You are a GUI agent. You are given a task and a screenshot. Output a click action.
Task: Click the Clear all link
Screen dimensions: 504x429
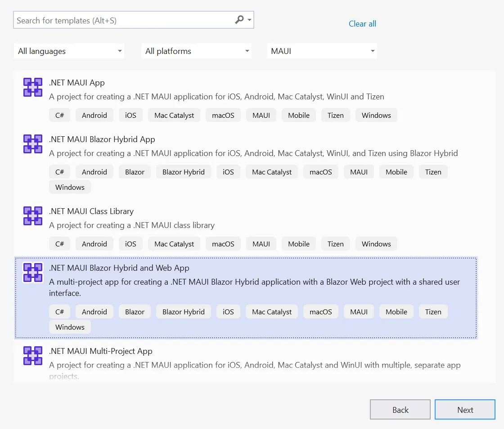point(362,23)
